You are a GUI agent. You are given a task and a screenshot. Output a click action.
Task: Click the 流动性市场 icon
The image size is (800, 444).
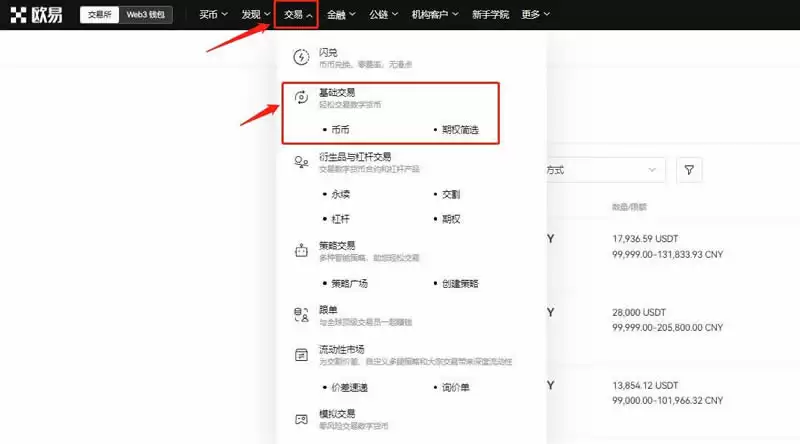point(301,355)
